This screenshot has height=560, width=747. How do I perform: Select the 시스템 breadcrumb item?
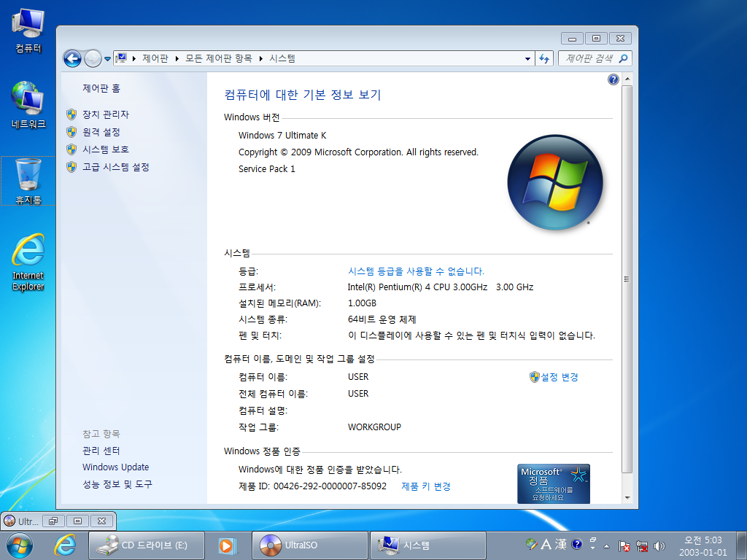pyautogui.click(x=282, y=58)
